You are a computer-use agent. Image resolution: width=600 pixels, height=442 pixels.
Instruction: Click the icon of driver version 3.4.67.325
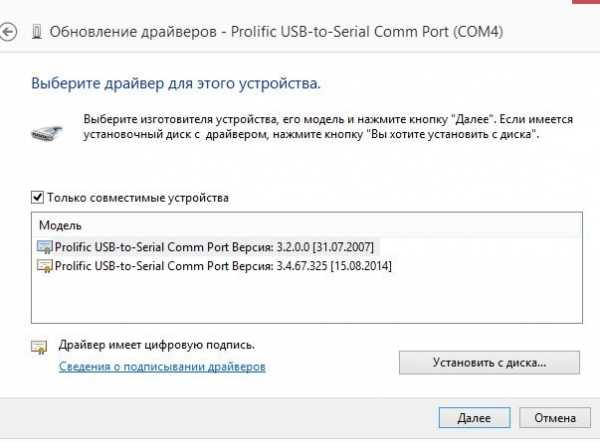44,265
